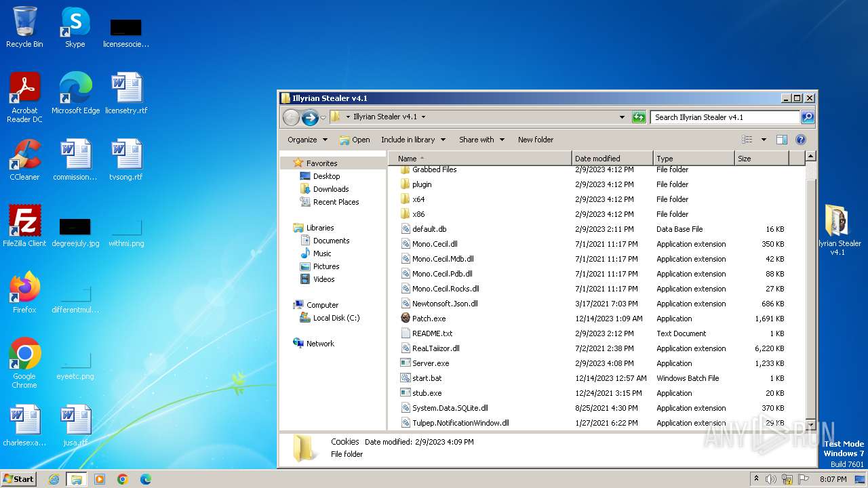The width and height of the screenshot is (868, 488).
Task: Select the Patch.exe file icon
Action: 406,319
